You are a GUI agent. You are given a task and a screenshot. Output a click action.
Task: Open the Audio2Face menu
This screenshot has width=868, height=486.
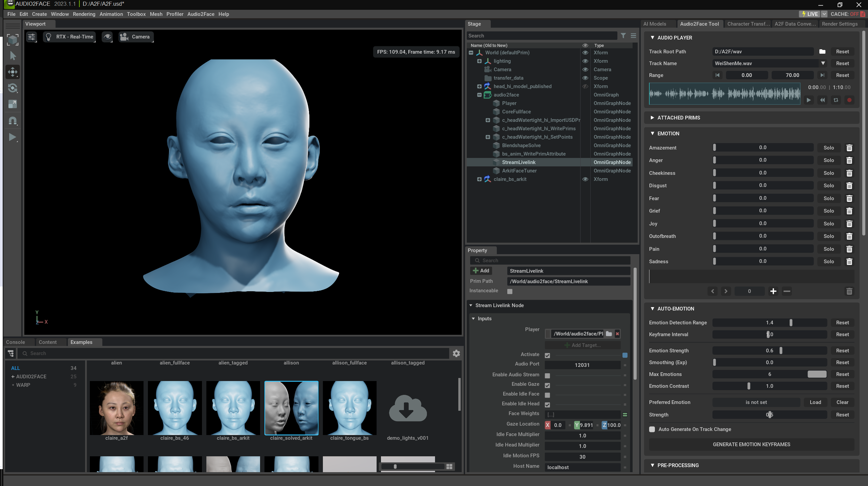pyautogui.click(x=201, y=14)
